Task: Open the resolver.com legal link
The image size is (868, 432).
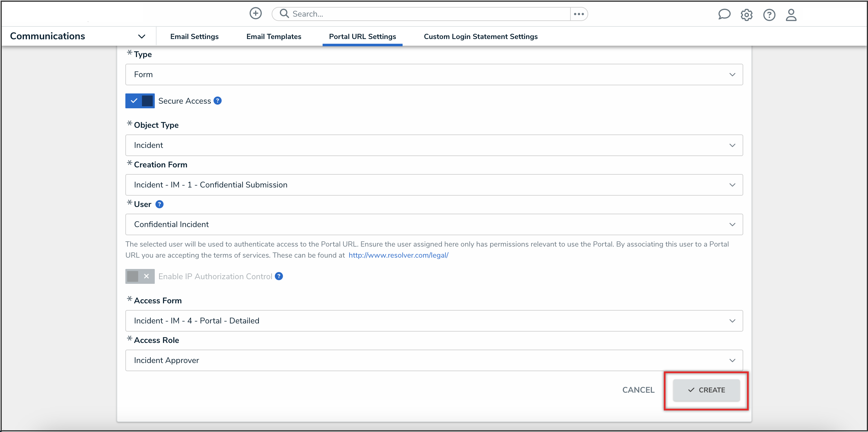Action: 398,255
